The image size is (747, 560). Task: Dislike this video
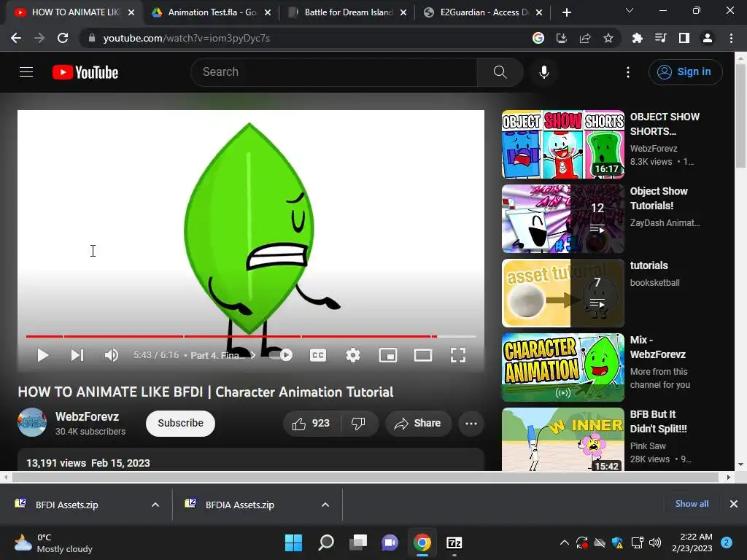(359, 424)
